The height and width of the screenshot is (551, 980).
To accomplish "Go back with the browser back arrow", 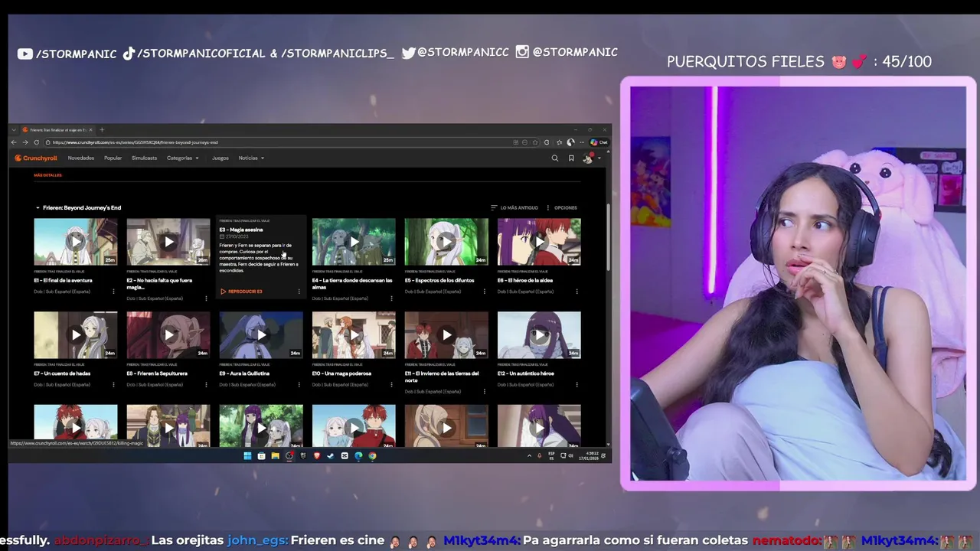I will pyautogui.click(x=14, y=142).
